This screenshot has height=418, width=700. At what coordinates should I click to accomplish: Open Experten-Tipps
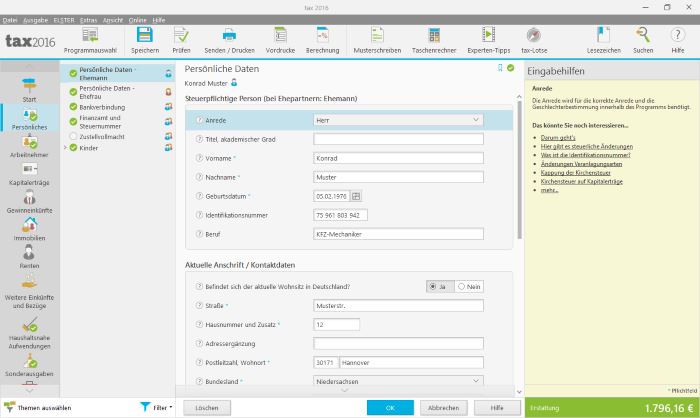pyautogui.click(x=488, y=40)
